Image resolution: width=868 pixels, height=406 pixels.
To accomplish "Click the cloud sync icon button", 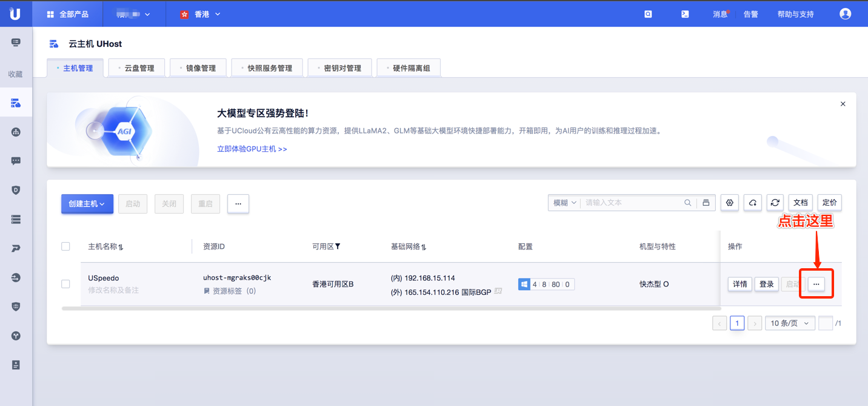I will coord(752,203).
